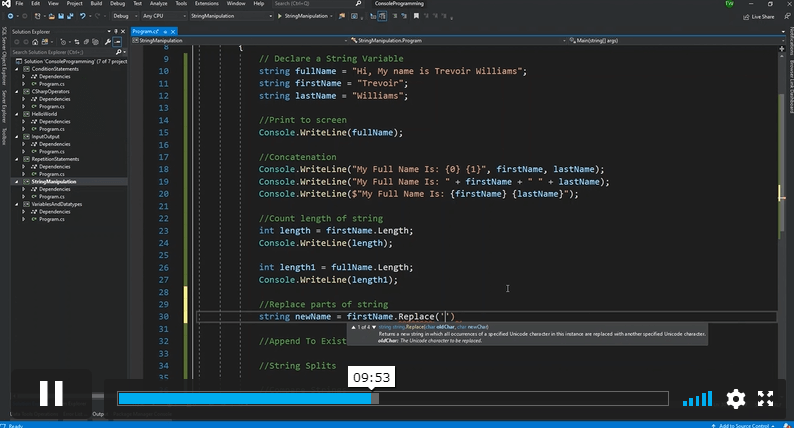Image resolution: width=794 pixels, height=428 pixels.
Task: Expand the ConditionStatements project node
Action: coord(17,69)
